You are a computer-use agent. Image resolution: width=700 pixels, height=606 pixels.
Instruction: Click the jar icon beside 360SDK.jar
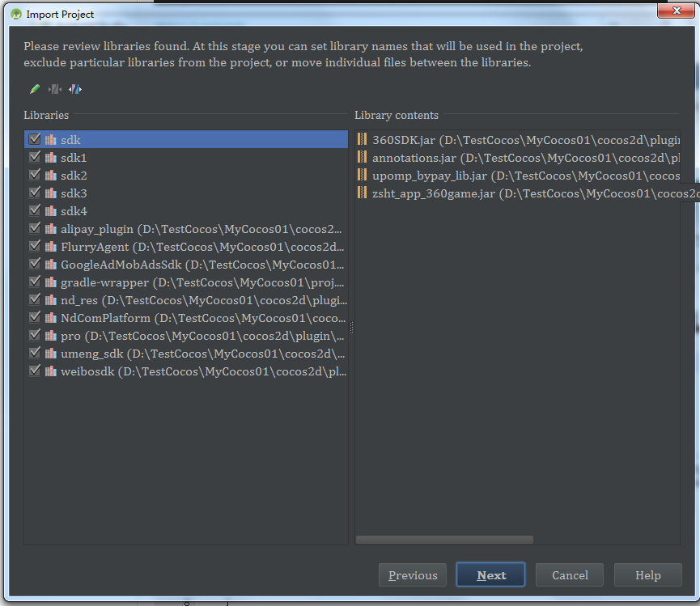[362, 139]
